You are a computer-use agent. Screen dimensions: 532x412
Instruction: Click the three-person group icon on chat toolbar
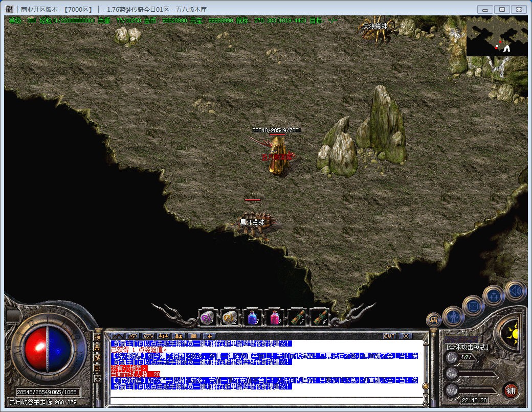pyautogui.click(x=164, y=336)
